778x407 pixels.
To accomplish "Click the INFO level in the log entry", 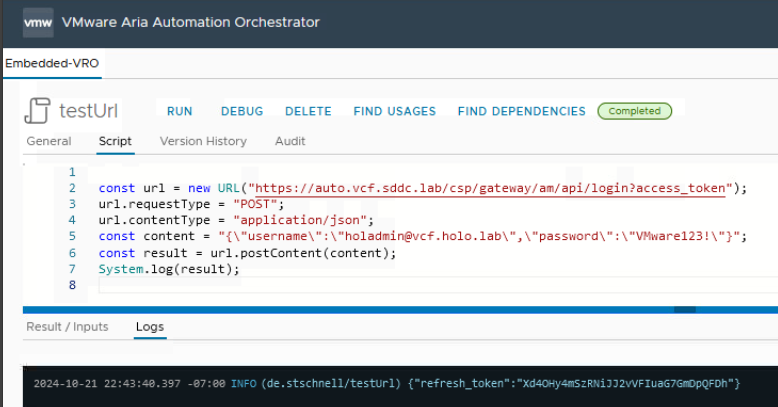I will 244,383.
